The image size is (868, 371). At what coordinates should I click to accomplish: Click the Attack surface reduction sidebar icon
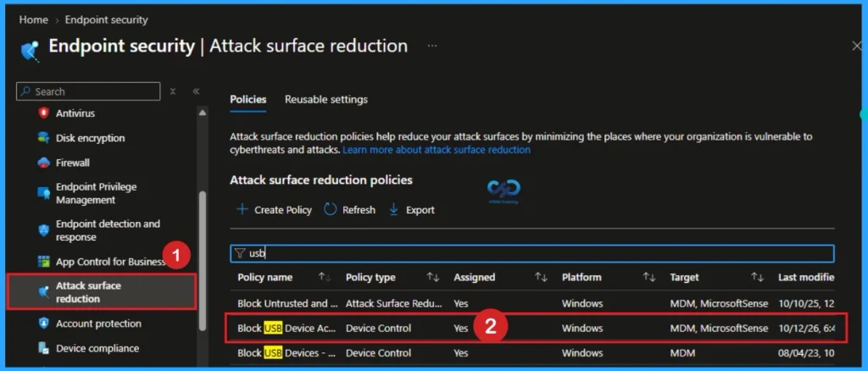(44, 292)
